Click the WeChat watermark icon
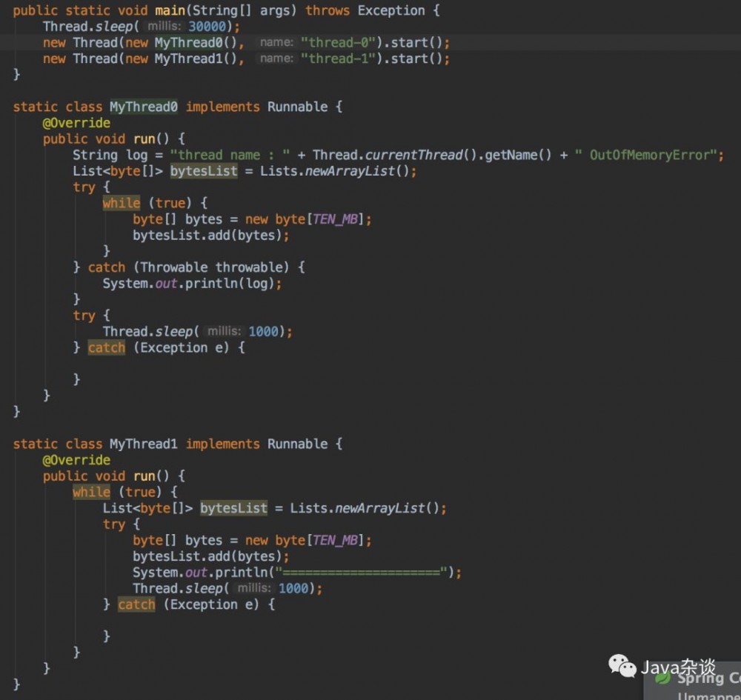The width and height of the screenshot is (741, 700). coord(623,667)
